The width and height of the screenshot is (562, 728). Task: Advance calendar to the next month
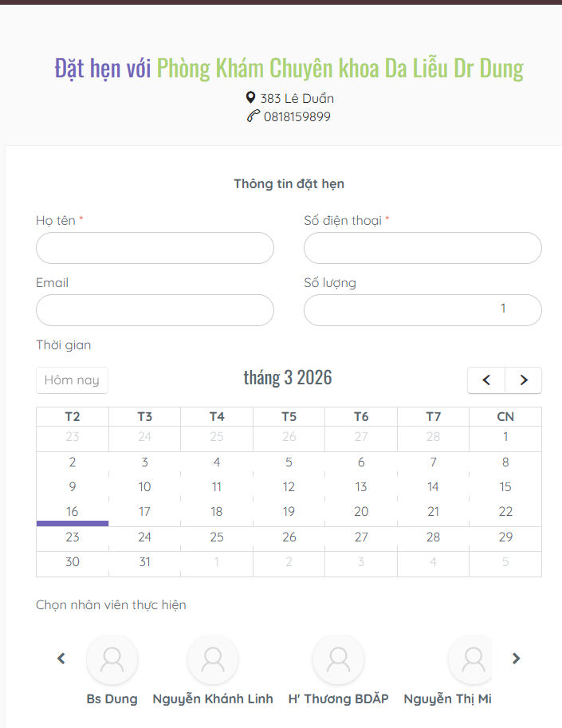coord(524,380)
